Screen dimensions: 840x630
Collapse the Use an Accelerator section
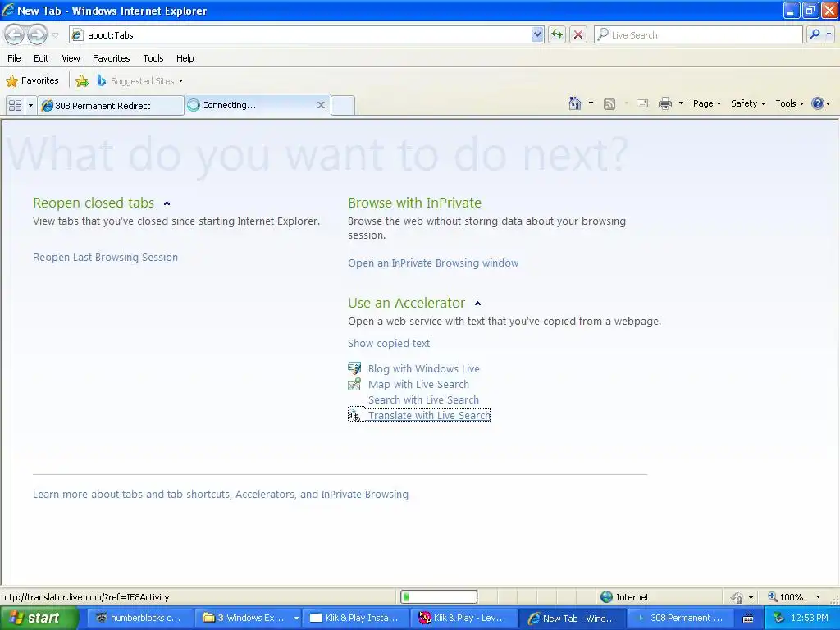478,304
